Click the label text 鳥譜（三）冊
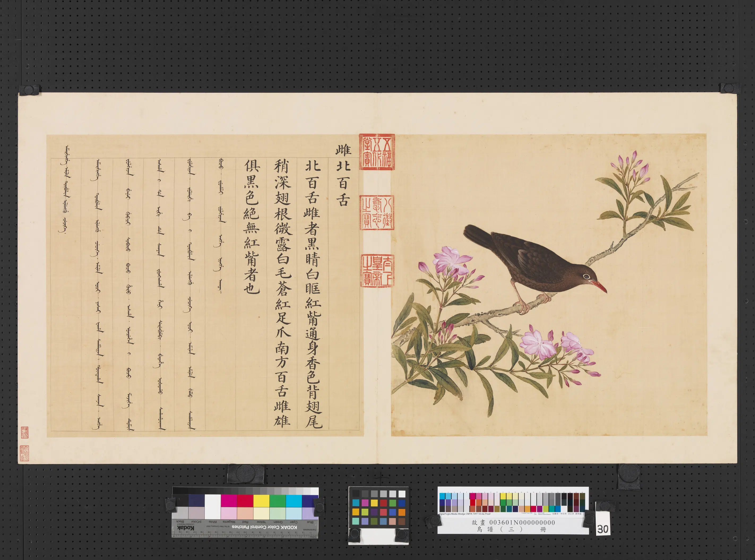 511,529
